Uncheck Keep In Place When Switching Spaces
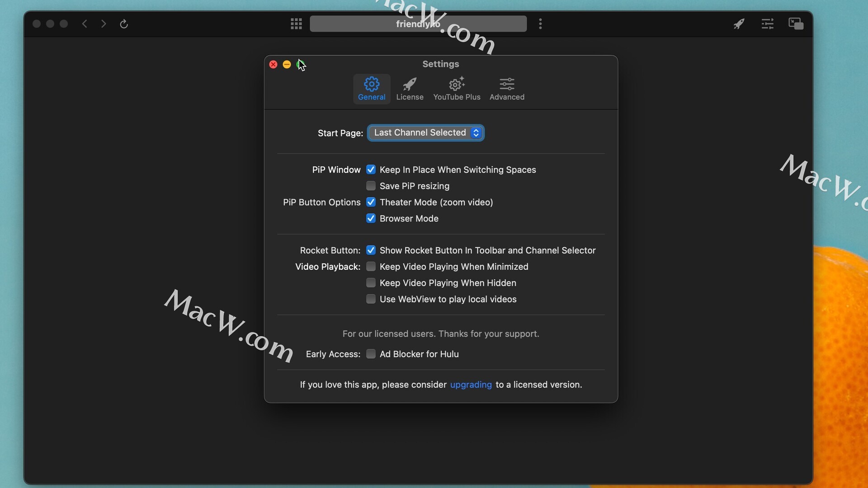 (x=371, y=169)
